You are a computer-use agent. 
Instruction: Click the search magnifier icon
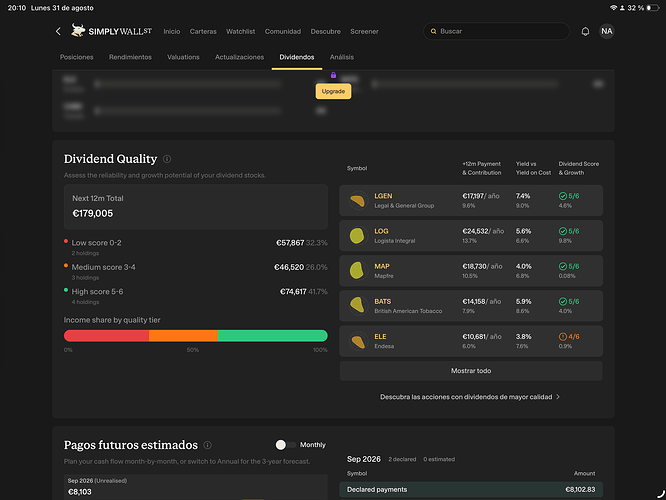(433, 31)
